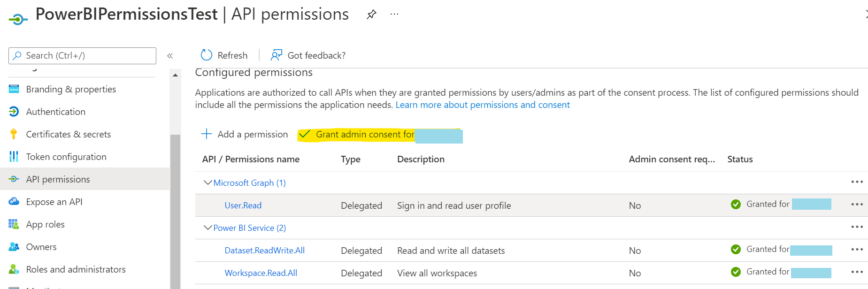The width and height of the screenshot is (868, 289).
Task: Click Add a permission button label
Action: [x=253, y=134]
